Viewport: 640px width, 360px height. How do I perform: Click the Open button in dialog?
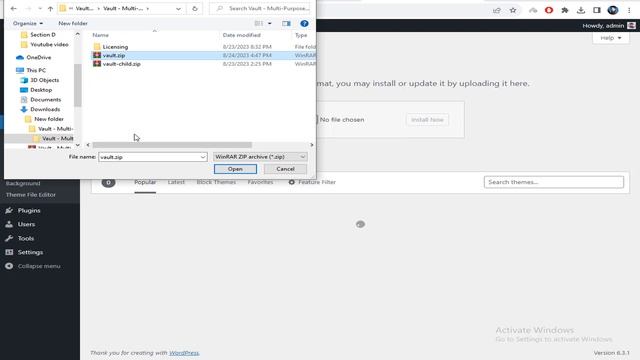pyautogui.click(x=235, y=169)
